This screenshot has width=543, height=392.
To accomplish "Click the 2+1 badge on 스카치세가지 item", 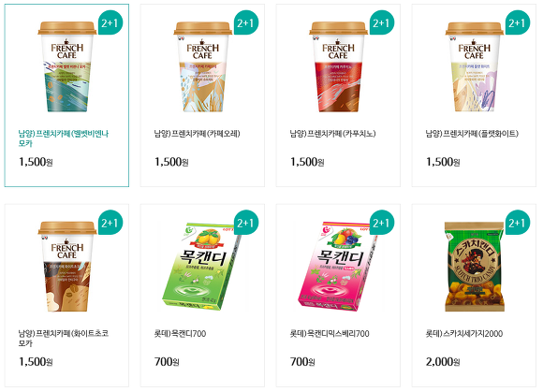I will click(x=518, y=223).
